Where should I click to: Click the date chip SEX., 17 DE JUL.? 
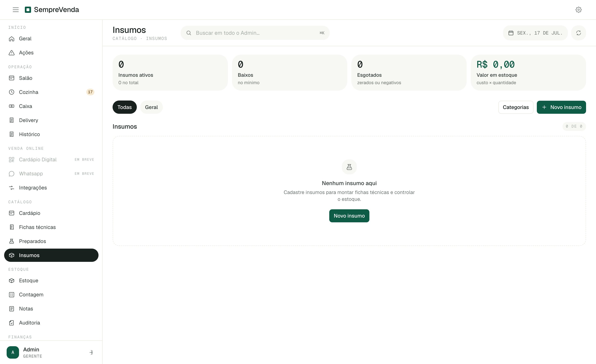point(535,33)
